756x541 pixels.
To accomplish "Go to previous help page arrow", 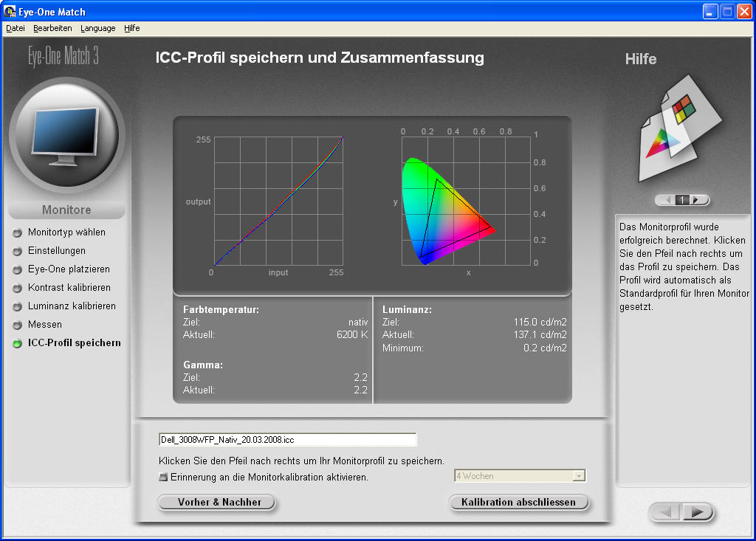I will point(667,200).
